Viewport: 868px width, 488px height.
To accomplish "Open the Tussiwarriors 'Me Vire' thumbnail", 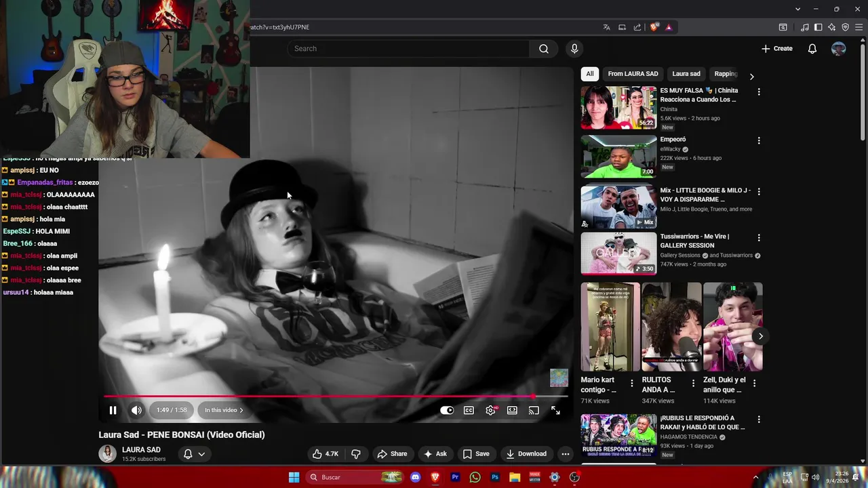I will tap(618, 253).
